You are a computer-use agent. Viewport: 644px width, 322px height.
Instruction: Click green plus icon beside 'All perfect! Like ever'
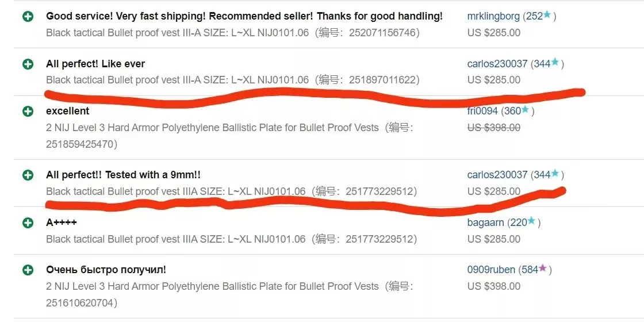28,64
